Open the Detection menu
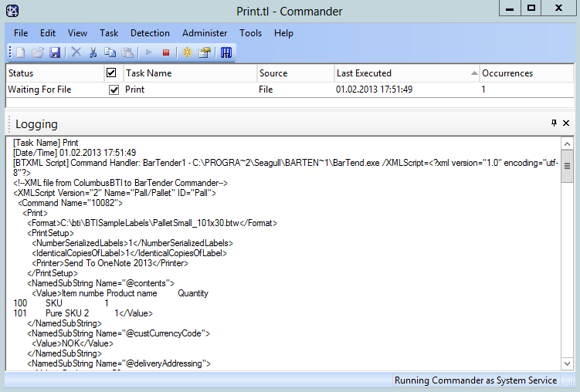 click(150, 33)
